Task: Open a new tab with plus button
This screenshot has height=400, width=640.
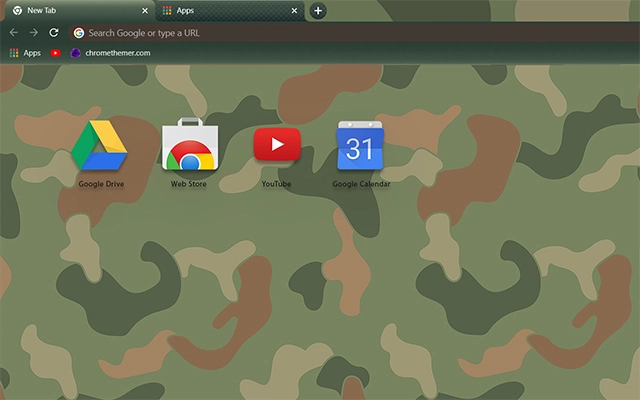Action: point(318,11)
